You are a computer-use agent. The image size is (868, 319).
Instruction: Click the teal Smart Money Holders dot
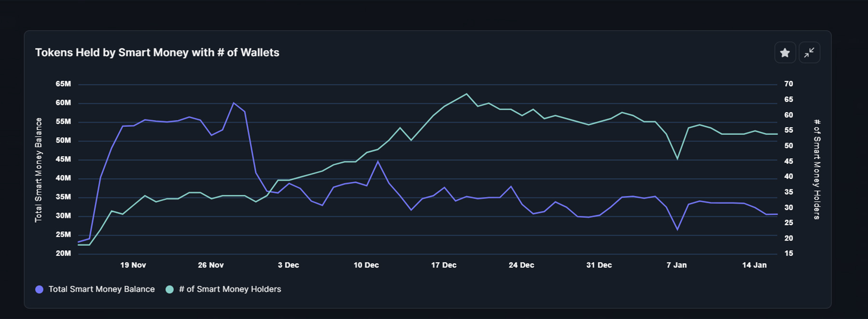pyautogui.click(x=170, y=289)
